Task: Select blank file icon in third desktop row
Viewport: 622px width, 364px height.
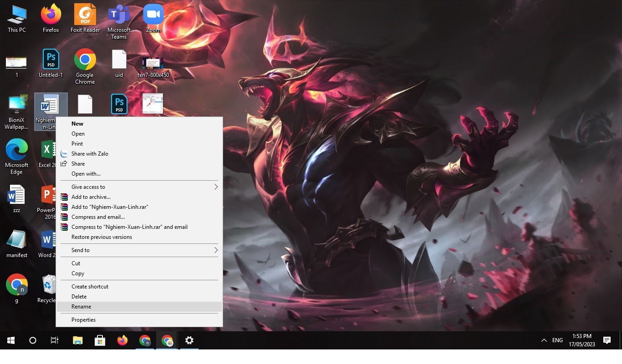Action: (85, 104)
